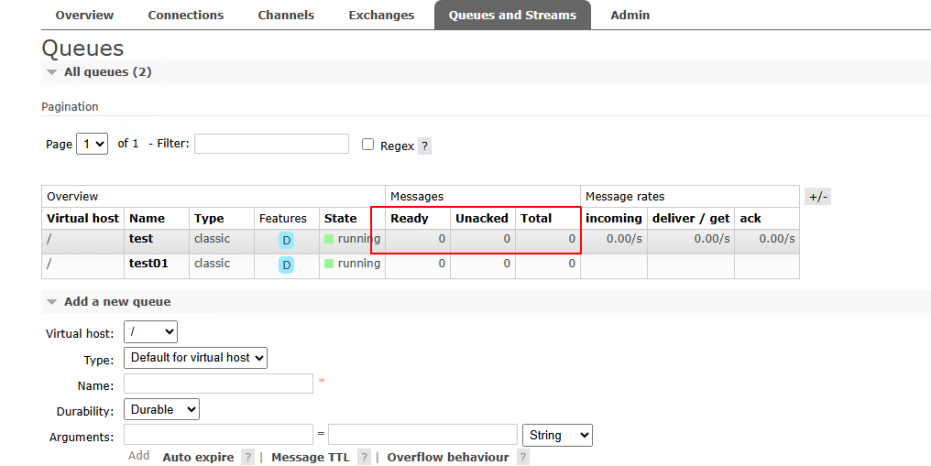Click the green running state icon for test
This screenshot has height=466, width=931.
(x=329, y=239)
